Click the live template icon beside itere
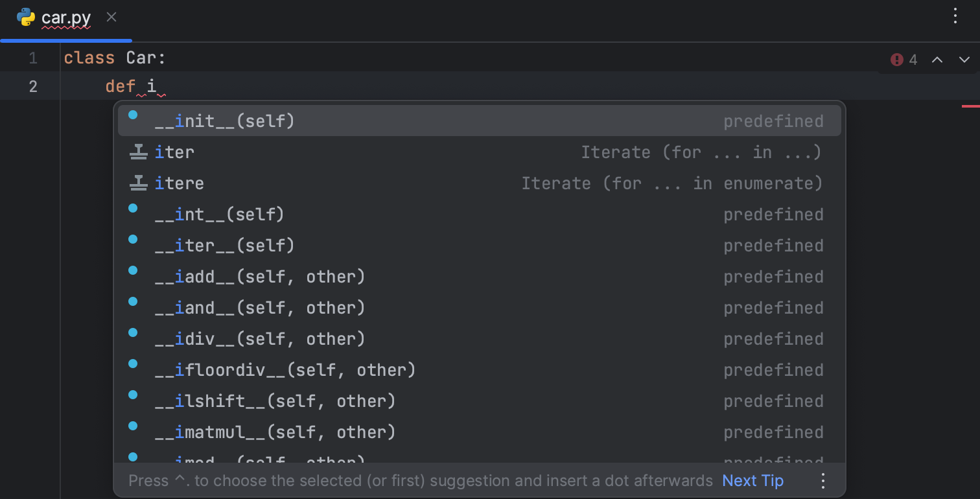The height and width of the screenshot is (499, 980). [x=138, y=183]
